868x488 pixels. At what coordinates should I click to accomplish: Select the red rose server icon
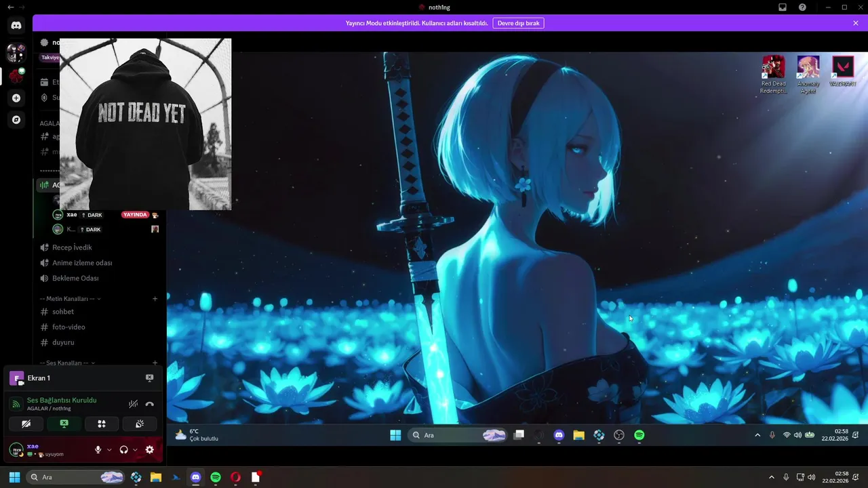click(16, 77)
